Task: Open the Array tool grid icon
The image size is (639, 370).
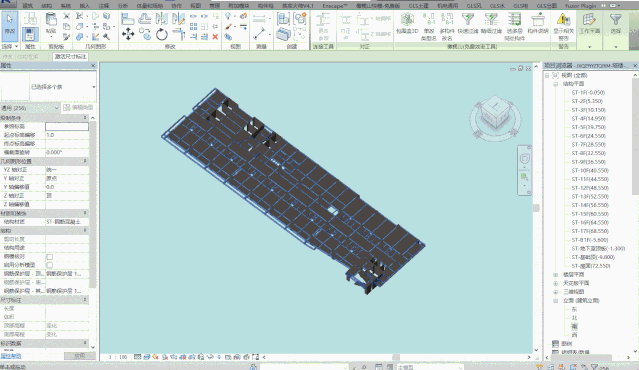Action: tap(193, 26)
